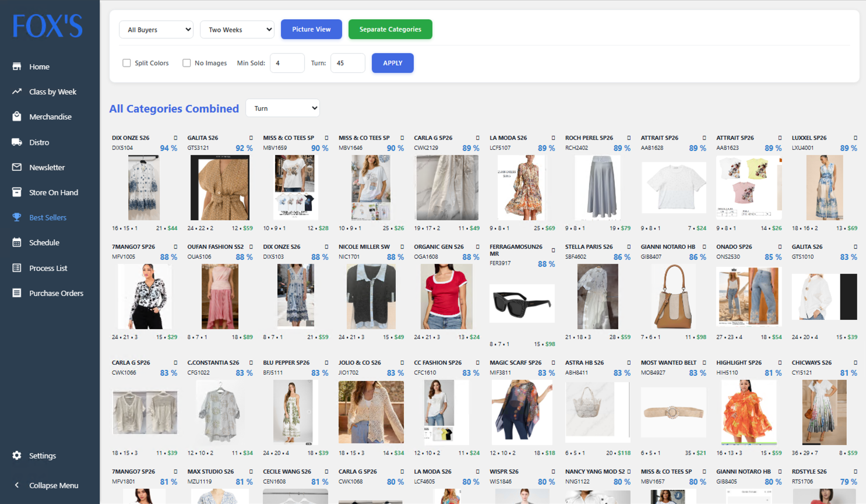Tick the MOB4927 Most Wanted Belt checkbox

(x=705, y=363)
